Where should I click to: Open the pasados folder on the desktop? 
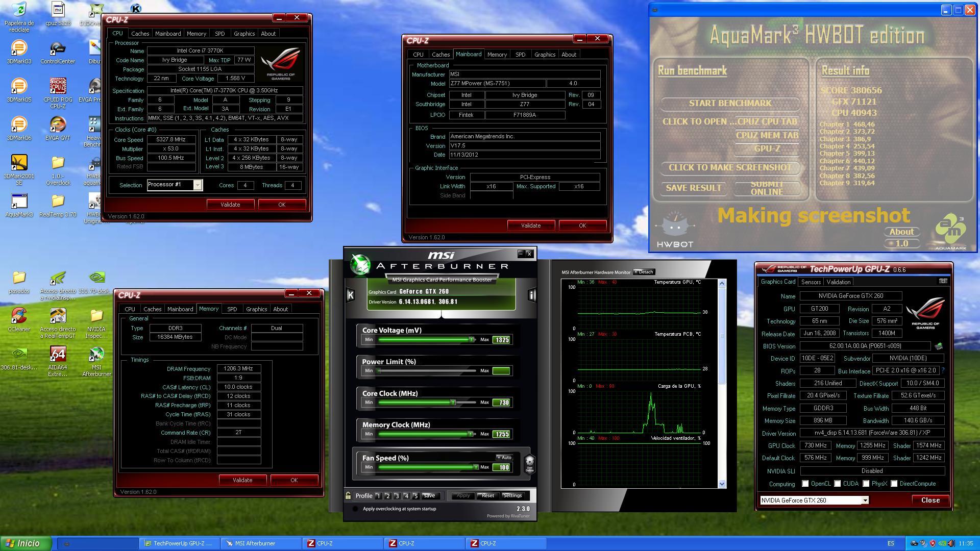pos(19,282)
